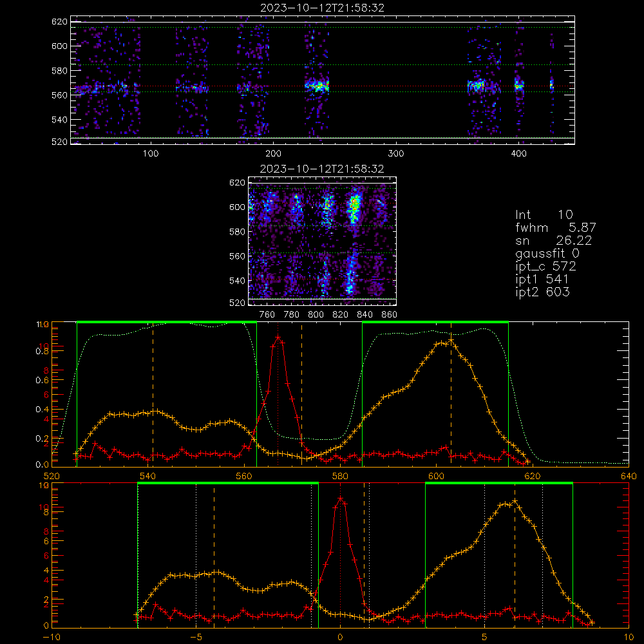Select the 'fwhm 5.87' value

pos(556,227)
